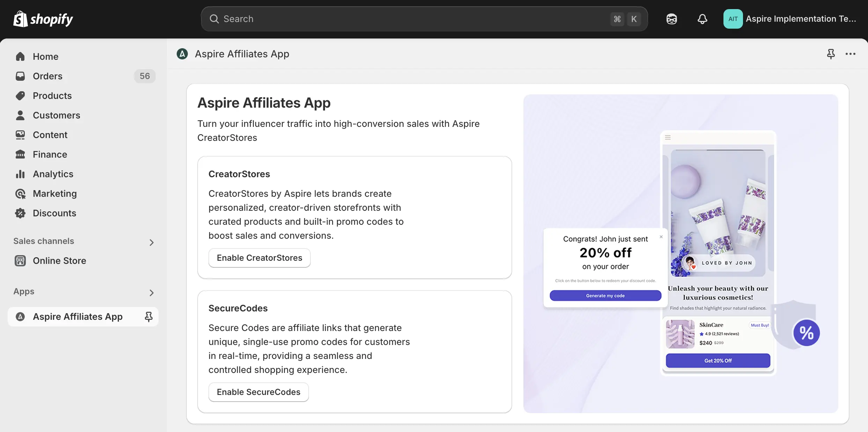Click the Products tag icon

click(20, 96)
